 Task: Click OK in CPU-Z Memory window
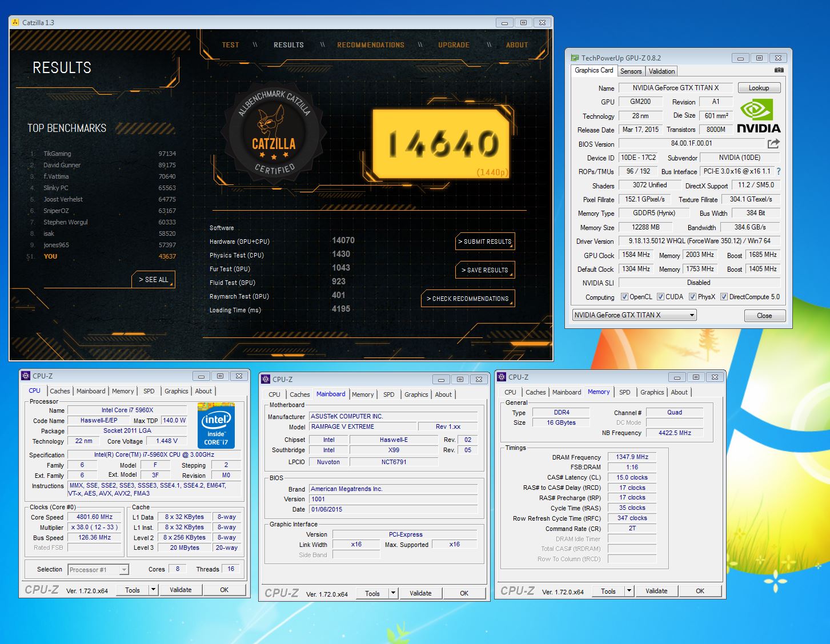pyautogui.click(x=700, y=591)
